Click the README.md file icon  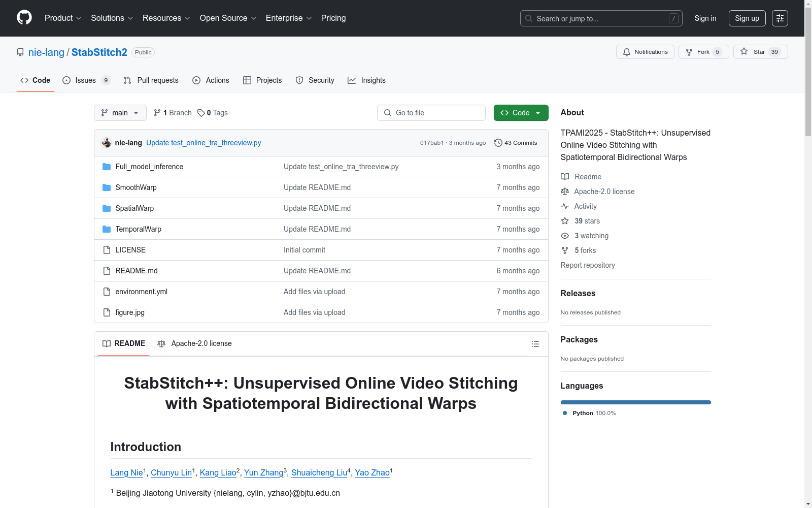point(107,271)
